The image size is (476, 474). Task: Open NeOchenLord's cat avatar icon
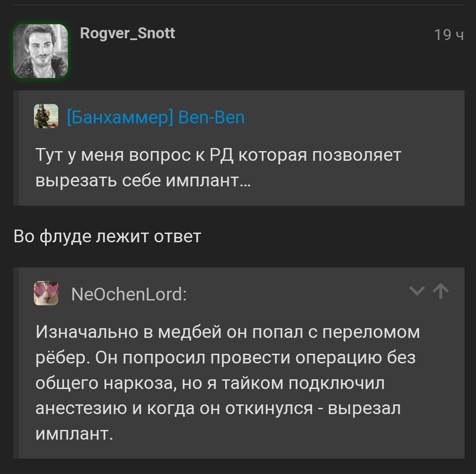[46, 293]
